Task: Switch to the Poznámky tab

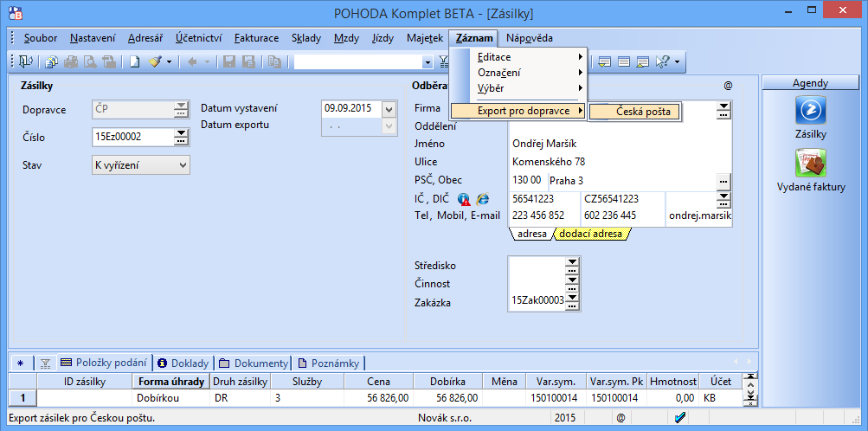Action: (329, 363)
